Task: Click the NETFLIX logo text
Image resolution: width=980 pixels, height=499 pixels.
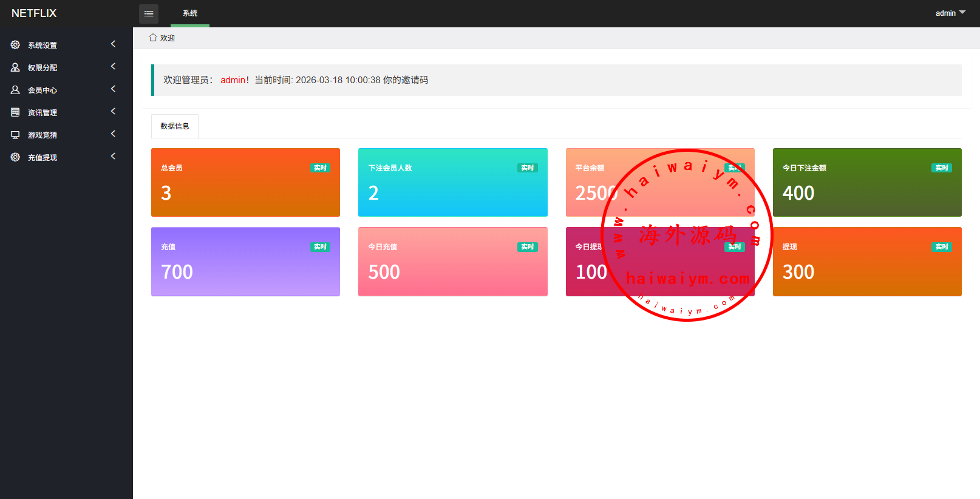Action: click(x=34, y=13)
